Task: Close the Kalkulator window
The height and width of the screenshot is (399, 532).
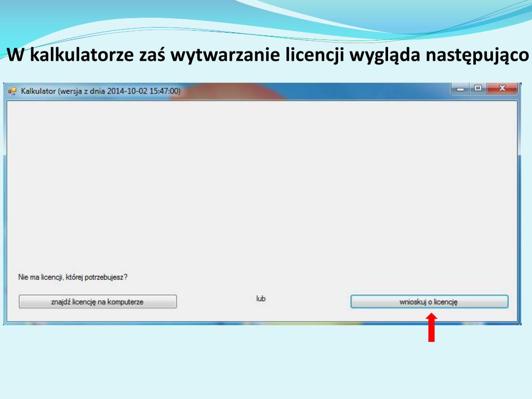Action: (502, 88)
